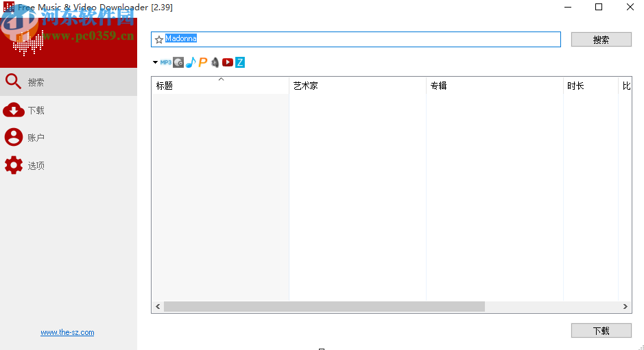644x350 pixels.
Task: Minimize the Free Music & Video Downloader window
Action: click(568, 7)
